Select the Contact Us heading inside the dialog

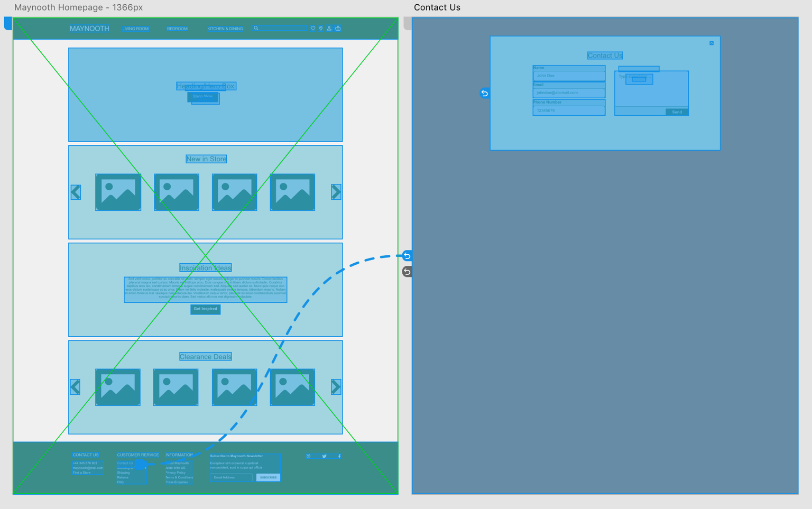click(605, 55)
